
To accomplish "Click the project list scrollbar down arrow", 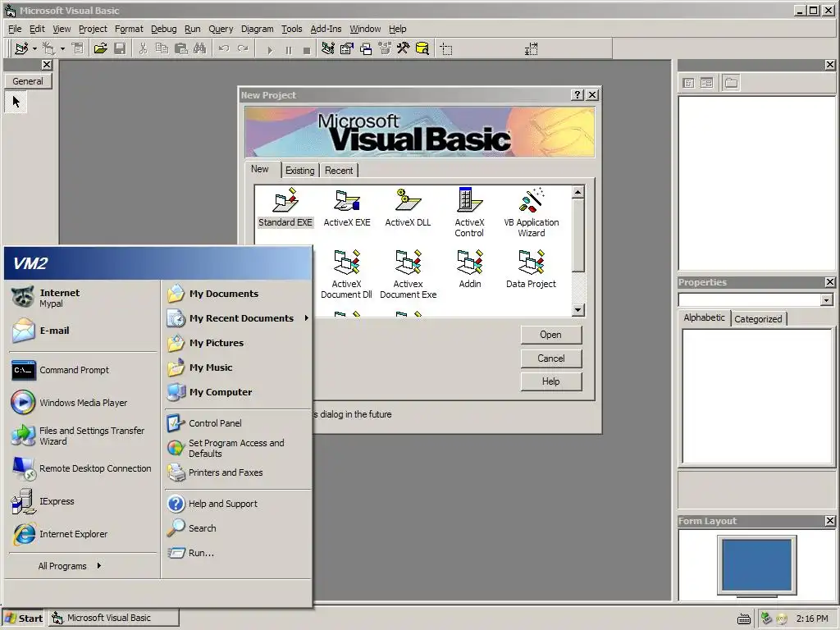I will [577, 309].
